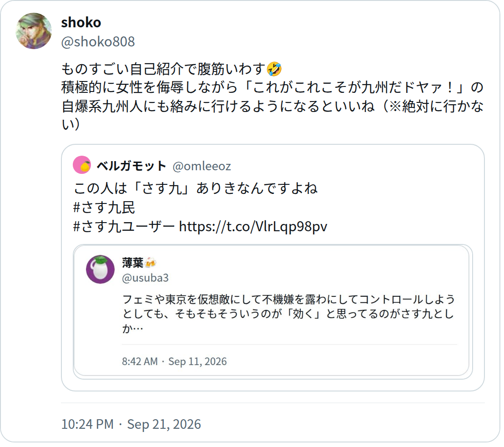Open the nested tweet text by 薄葉
The width and height of the screenshot is (504, 447).
288,314
